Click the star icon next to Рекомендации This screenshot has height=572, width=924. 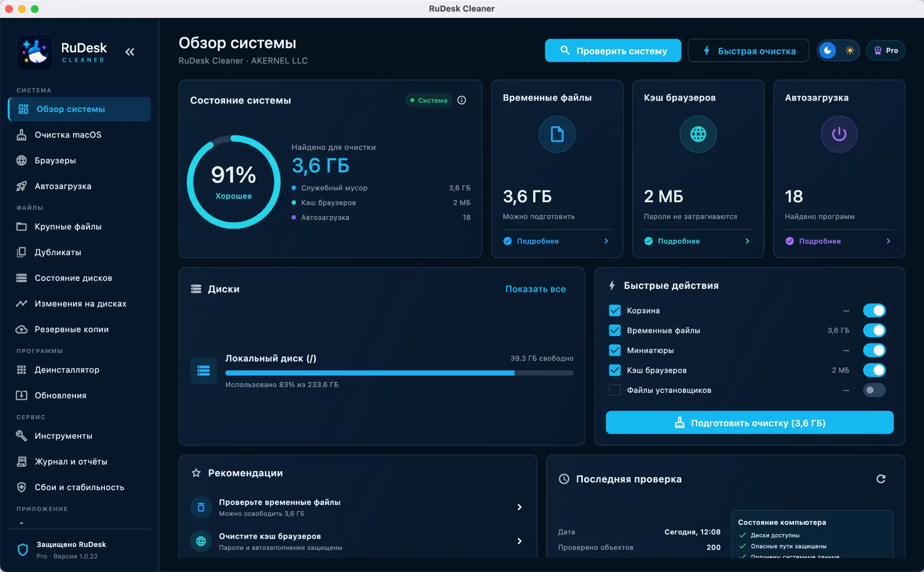click(x=196, y=473)
